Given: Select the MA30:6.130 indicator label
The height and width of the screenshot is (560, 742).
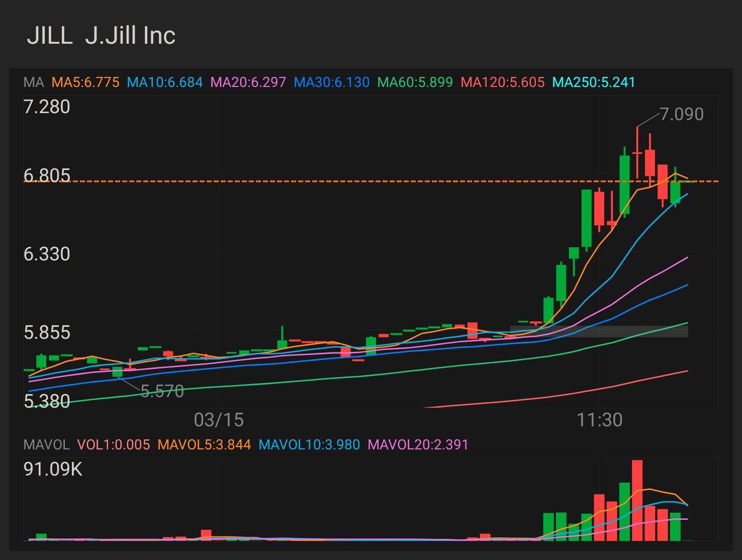Looking at the screenshot, I should [x=332, y=82].
